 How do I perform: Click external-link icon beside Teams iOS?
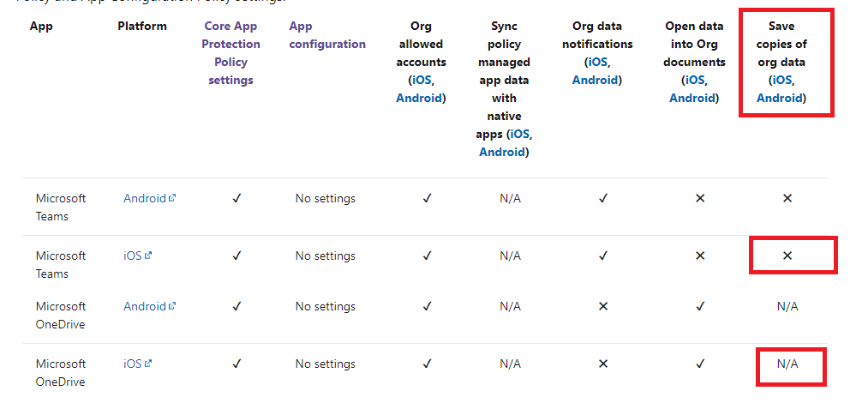point(148,256)
